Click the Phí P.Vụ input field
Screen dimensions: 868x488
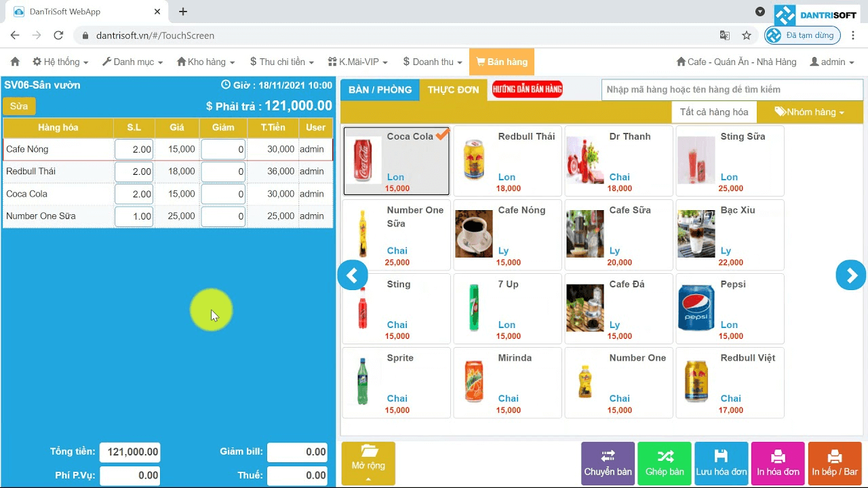pos(130,475)
